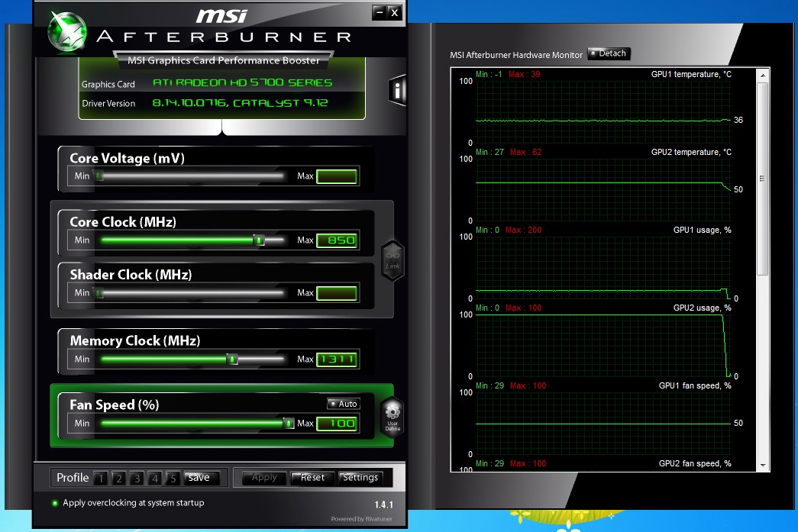Click the 'Powered by Rivatuner' text

(361, 519)
